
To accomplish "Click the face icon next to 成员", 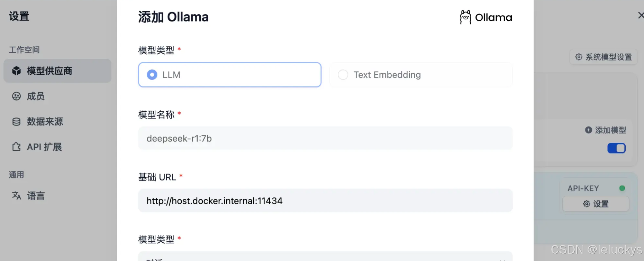I will point(16,96).
